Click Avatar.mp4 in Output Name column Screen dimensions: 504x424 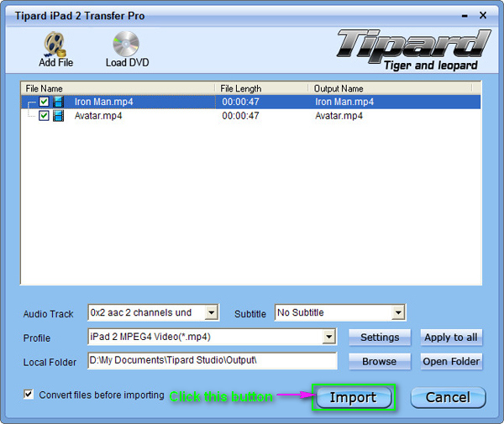point(339,116)
